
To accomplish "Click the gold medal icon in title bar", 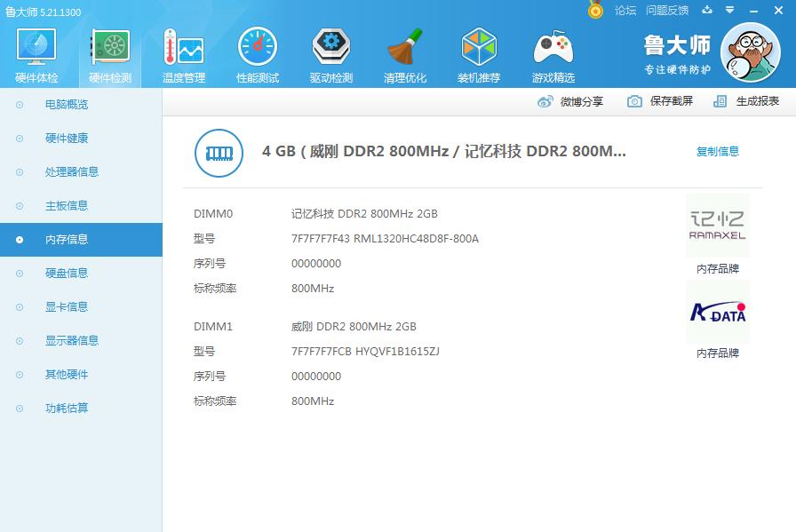I will [595, 11].
